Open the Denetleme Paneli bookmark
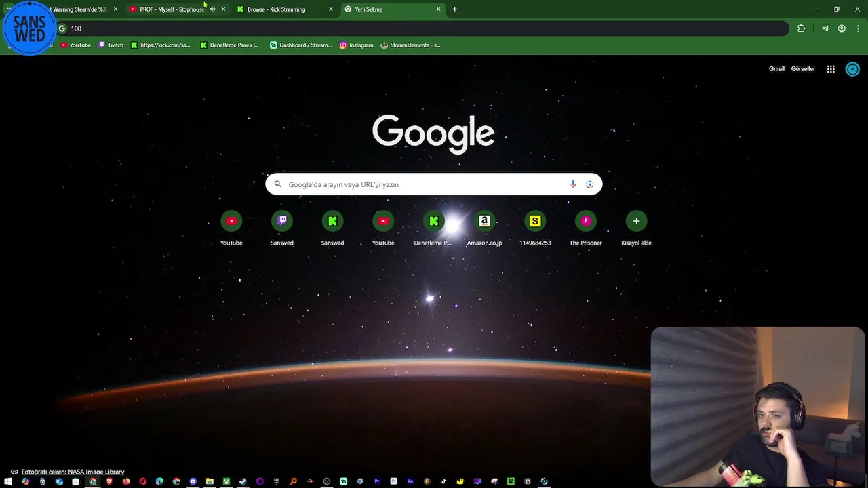This screenshot has width=868, height=488. tap(230, 45)
